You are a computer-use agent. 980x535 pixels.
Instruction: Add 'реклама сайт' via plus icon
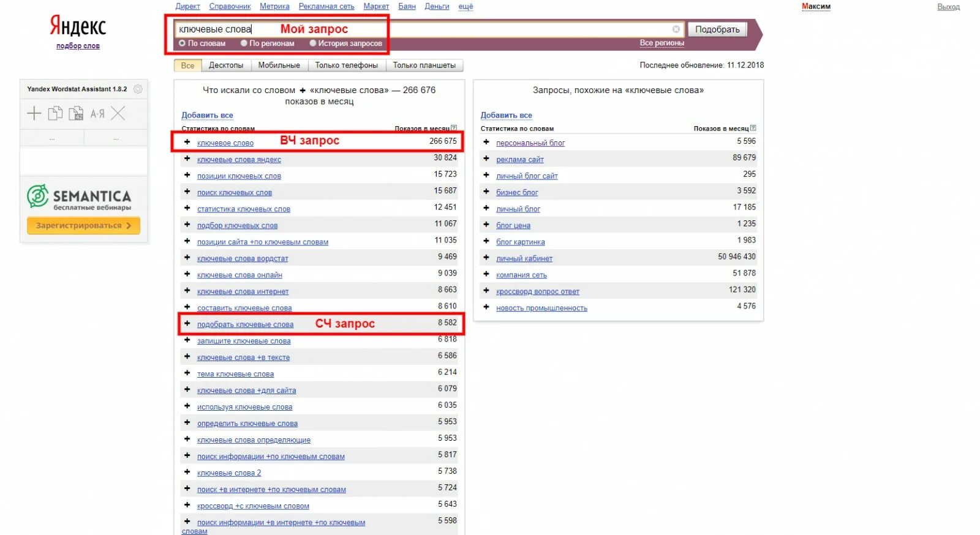click(486, 159)
